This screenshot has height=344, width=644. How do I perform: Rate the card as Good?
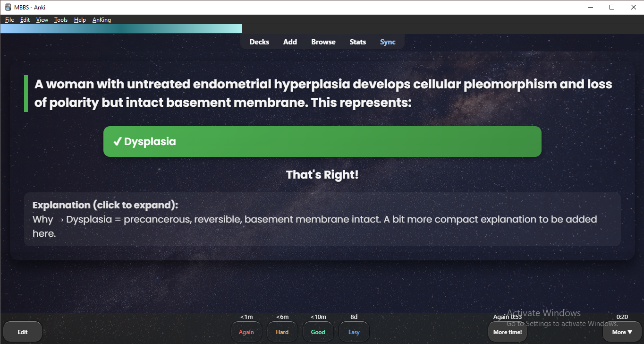point(318,332)
